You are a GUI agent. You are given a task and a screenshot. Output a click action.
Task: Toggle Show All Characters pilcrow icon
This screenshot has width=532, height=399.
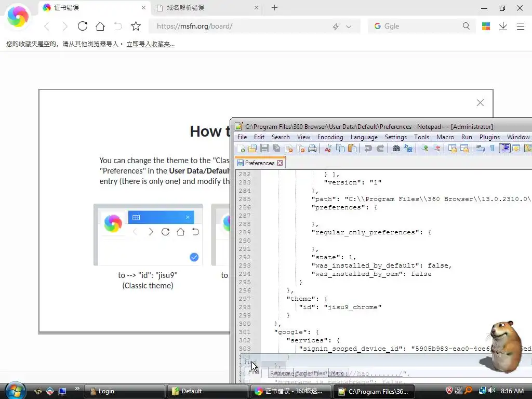493,148
